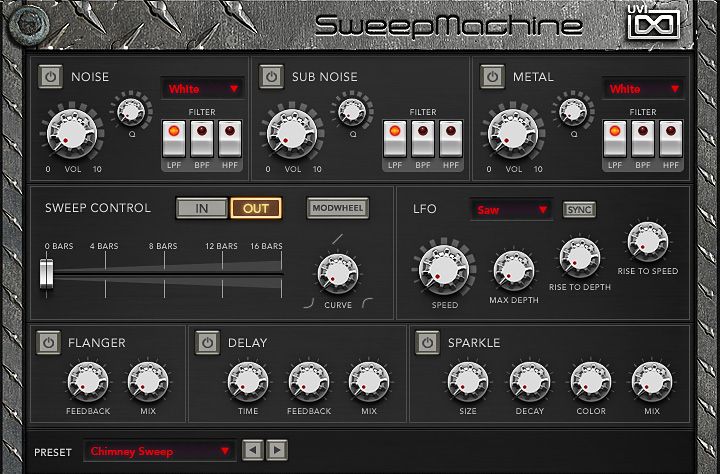Enable the Sparkle effect power button
The width and height of the screenshot is (720, 474).
[428, 342]
